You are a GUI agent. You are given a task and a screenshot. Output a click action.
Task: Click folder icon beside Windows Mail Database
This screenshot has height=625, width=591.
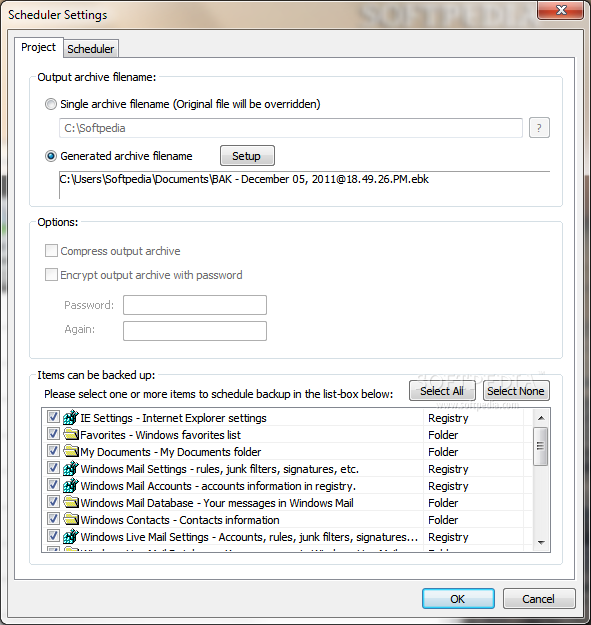(x=71, y=502)
